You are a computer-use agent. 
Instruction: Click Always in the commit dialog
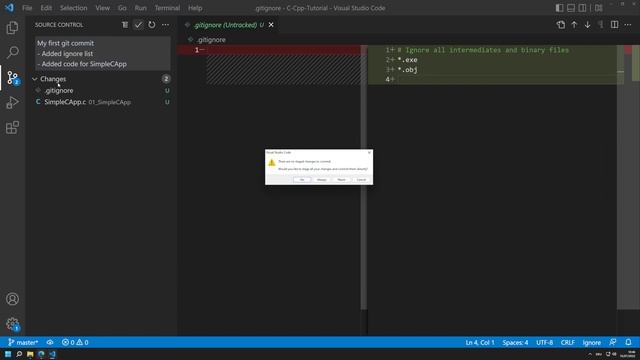pos(322,180)
